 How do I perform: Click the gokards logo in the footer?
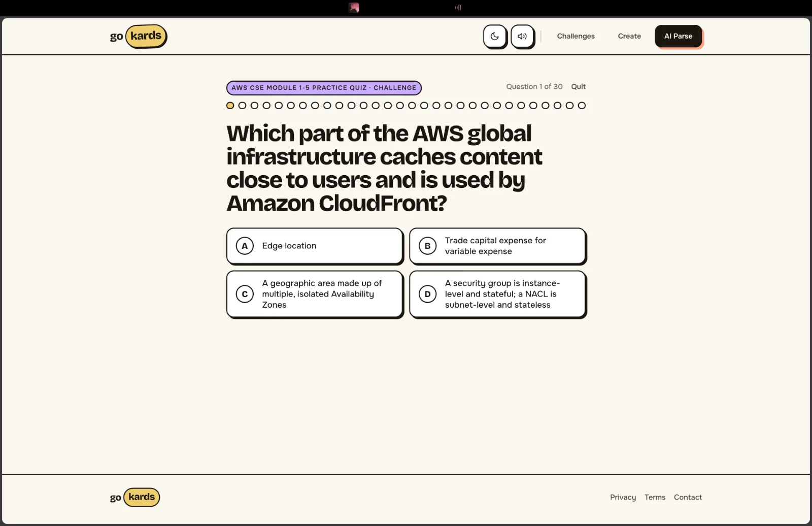(x=135, y=497)
